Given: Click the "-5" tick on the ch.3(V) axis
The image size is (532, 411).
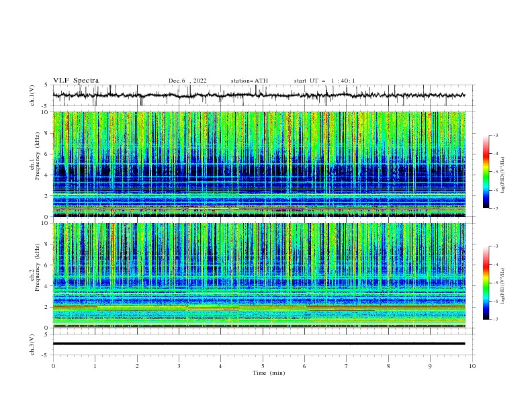Looking at the screenshot, I should [46, 355].
